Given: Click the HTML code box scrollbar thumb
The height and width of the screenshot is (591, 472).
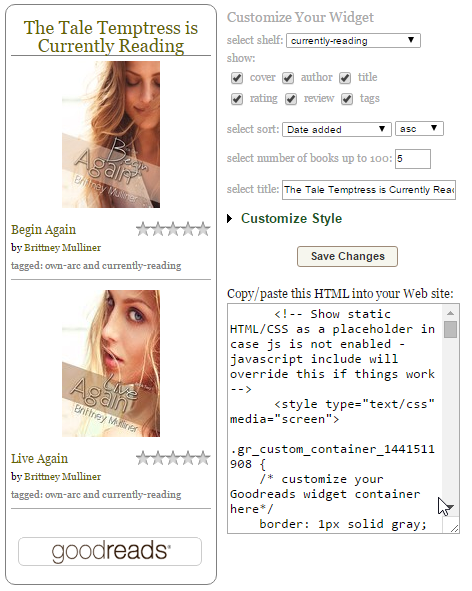Looking at the screenshot, I should (x=451, y=329).
